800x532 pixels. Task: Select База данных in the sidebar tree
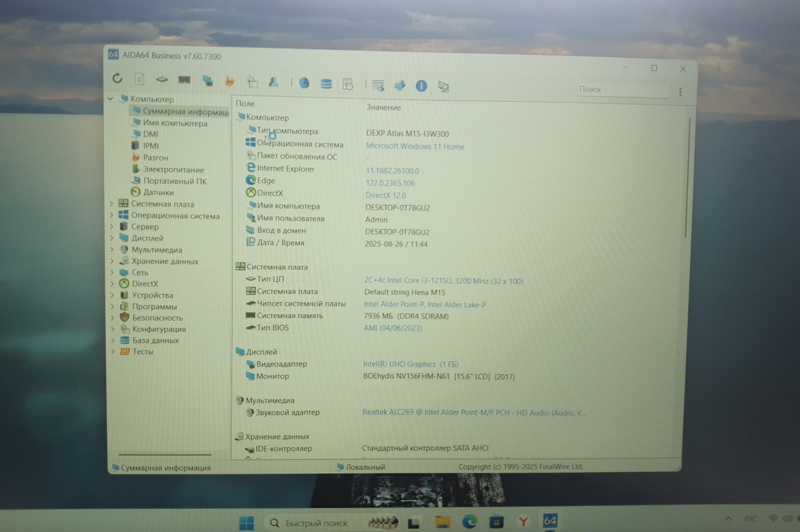149,340
